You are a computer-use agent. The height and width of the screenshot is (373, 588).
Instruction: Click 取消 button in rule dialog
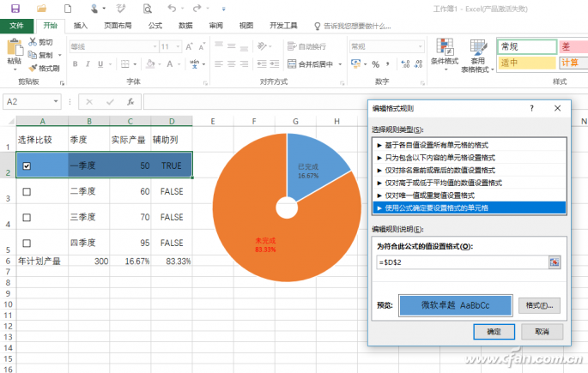tap(542, 332)
